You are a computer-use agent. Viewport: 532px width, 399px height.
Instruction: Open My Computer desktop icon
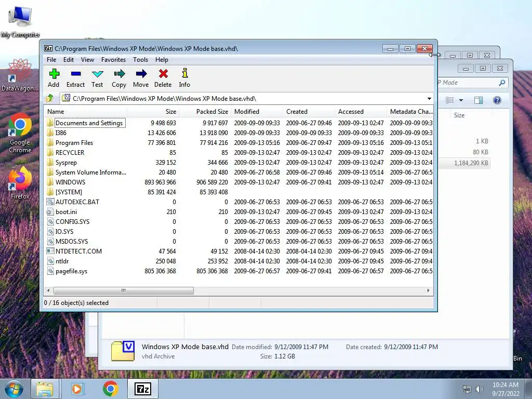(20, 22)
